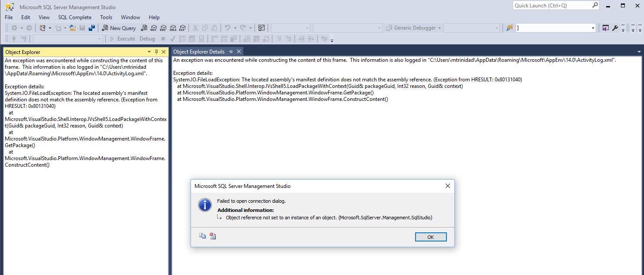
Task: Close the Object Explorer Details tab
Action: pos(239,52)
